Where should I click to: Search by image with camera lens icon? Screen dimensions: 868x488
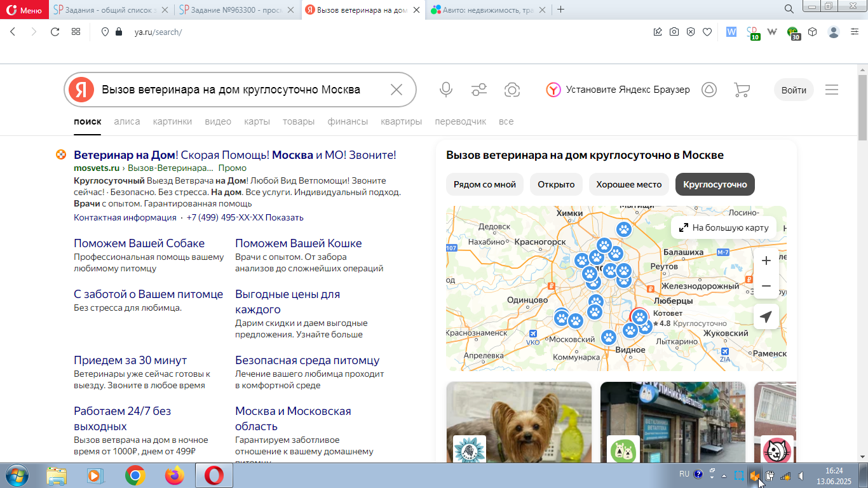[x=512, y=90]
